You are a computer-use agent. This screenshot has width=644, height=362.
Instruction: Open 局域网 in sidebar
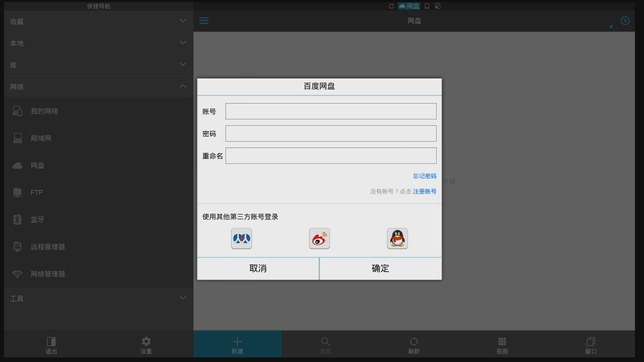(x=99, y=138)
